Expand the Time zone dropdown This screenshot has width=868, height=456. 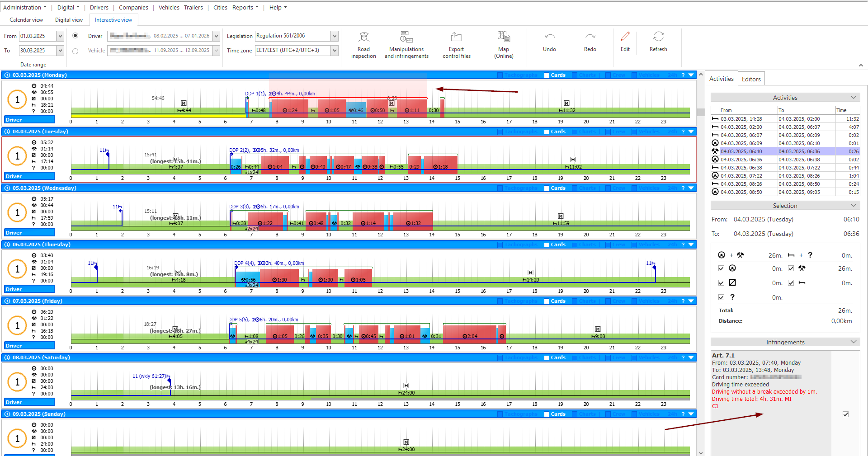[335, 51]
